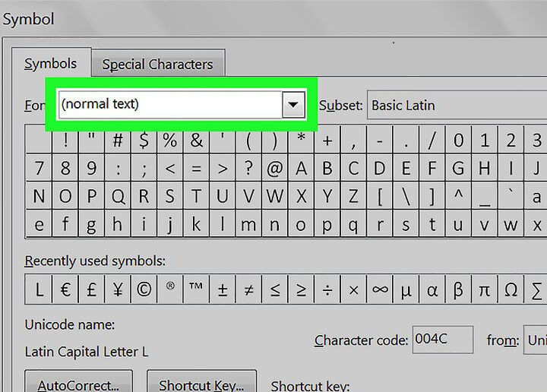Choose the Greek letter pi symbol
Screen dimensions: 547x392
tap(484, 290)
